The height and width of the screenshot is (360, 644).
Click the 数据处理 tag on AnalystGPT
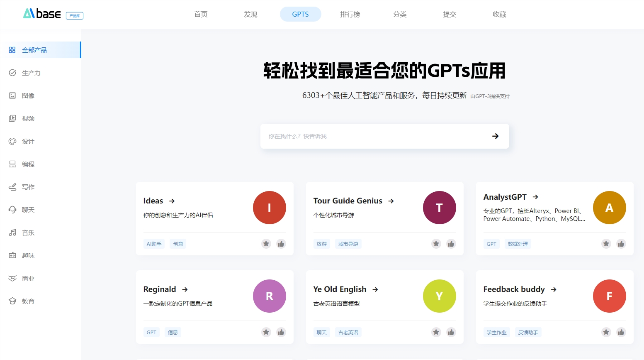(518, 244)
